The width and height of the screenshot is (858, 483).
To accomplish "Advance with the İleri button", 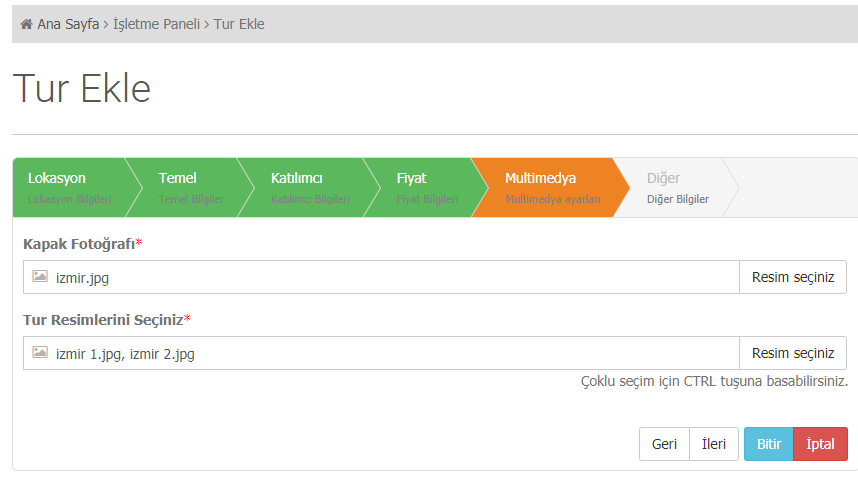I will (x=714, y=444).
